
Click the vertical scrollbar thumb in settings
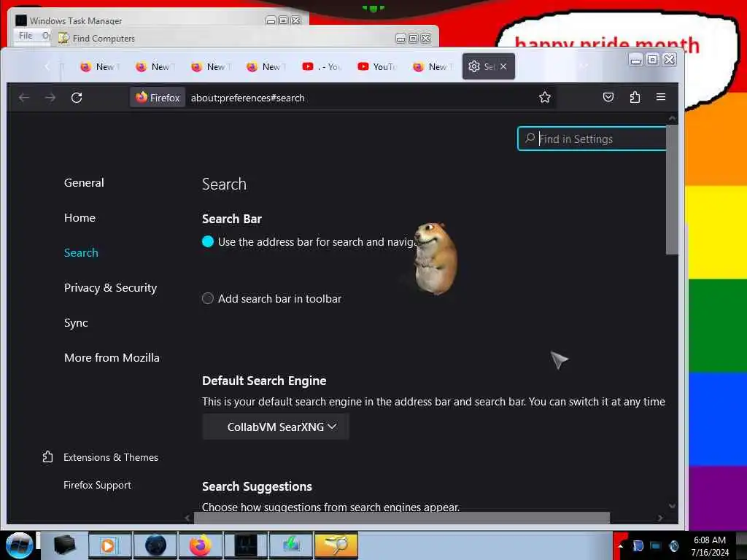[672, 190]
